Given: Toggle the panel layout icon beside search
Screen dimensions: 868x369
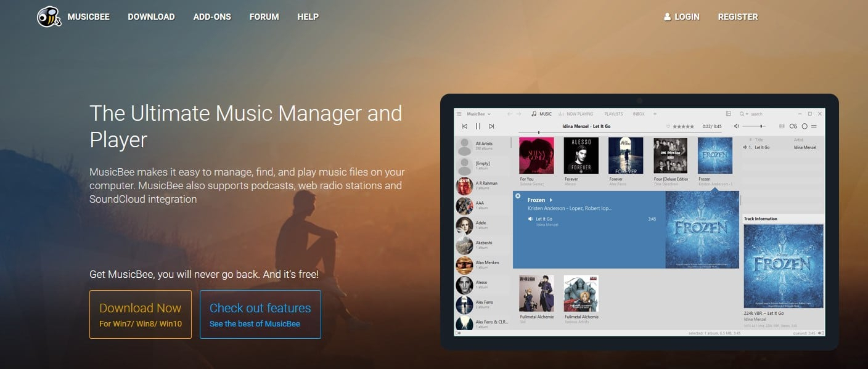Looking at the screenshot, I should (x=728, y=114).
